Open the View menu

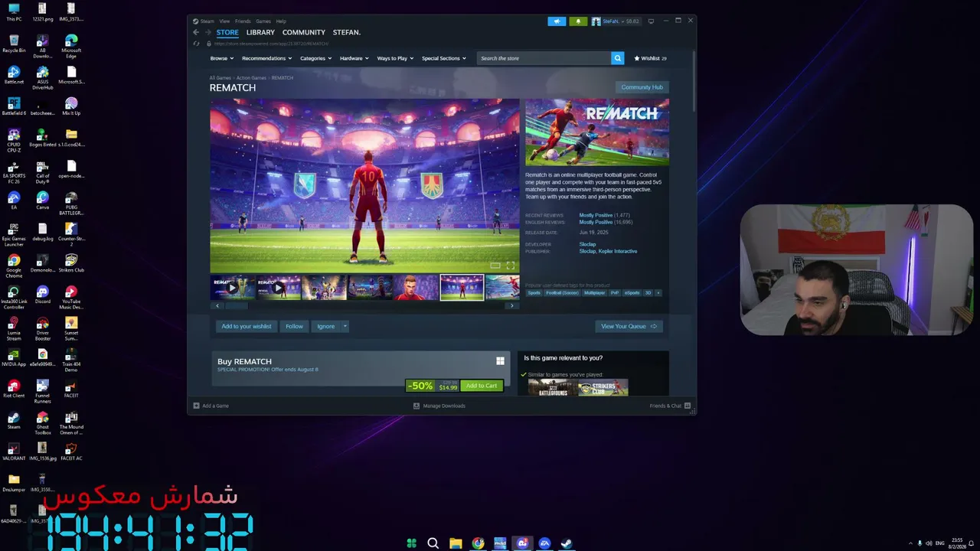224,21
